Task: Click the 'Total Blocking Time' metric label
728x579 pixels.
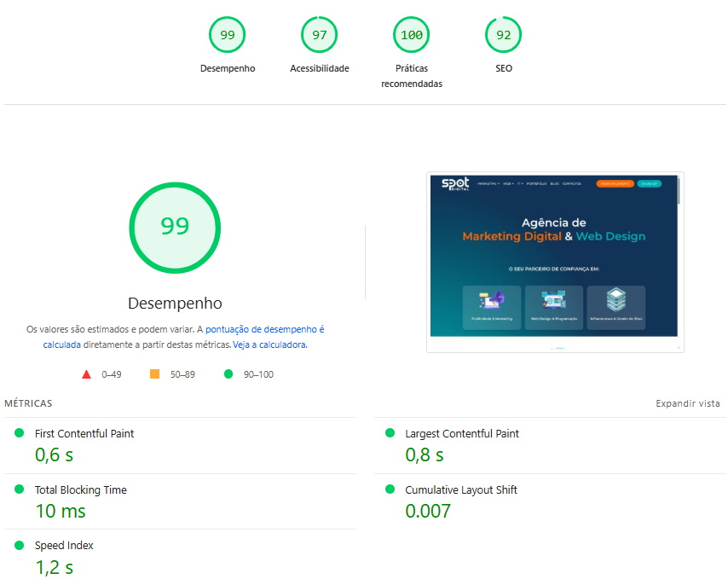Action: click(81, 489)
